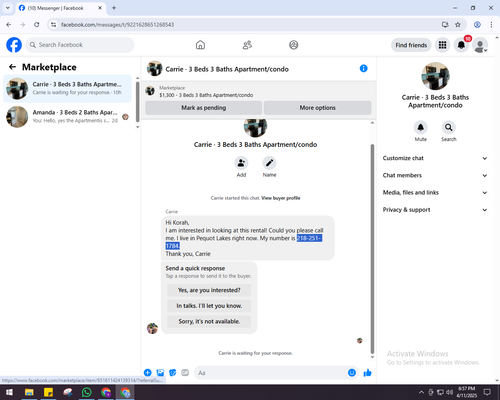Open Windows notification center icon
This screenshot has height=400, width=500.
pyautogui.click(x=487, y=392)
